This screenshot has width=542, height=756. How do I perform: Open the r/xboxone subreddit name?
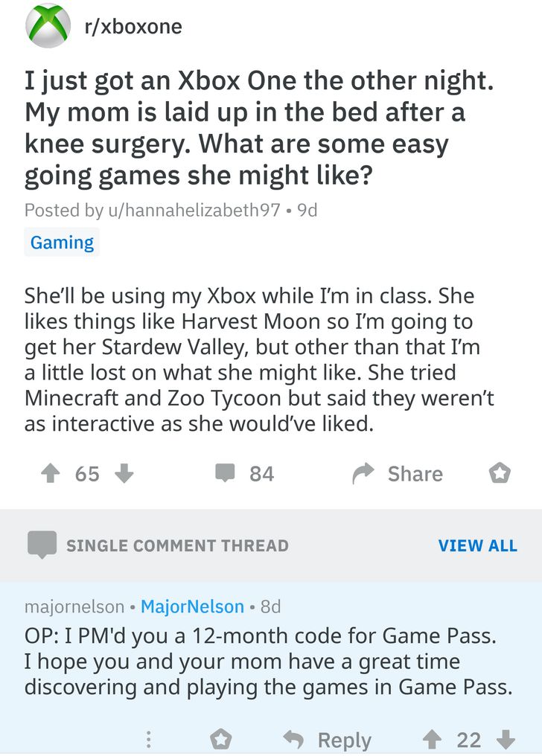[134, 27]
